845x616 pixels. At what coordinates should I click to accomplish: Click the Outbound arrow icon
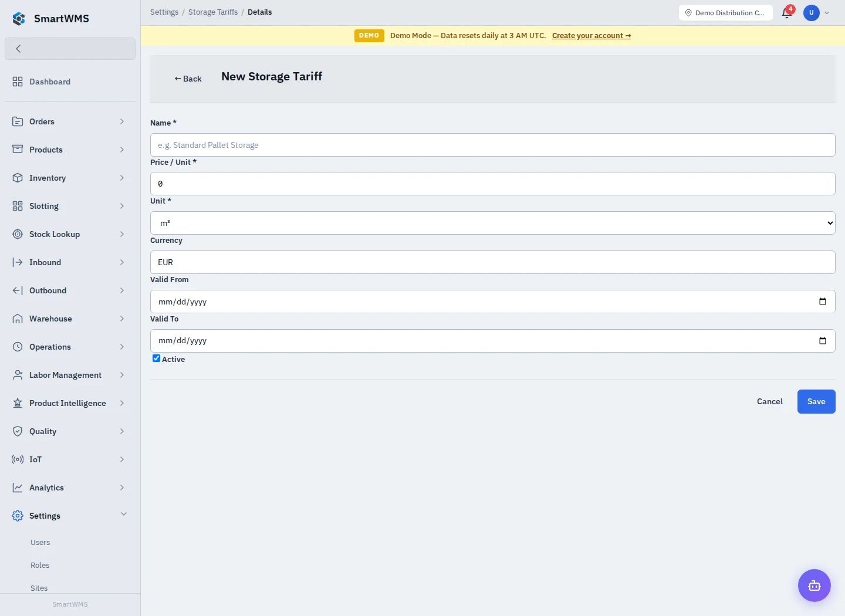click(x=18, y=290)
